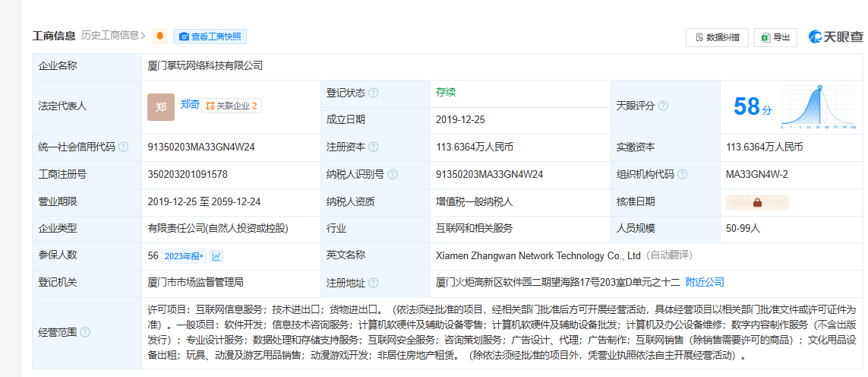868x377 pixels.
Task: Open 关联企业 2 tag
Action: (x=232, y=106)
